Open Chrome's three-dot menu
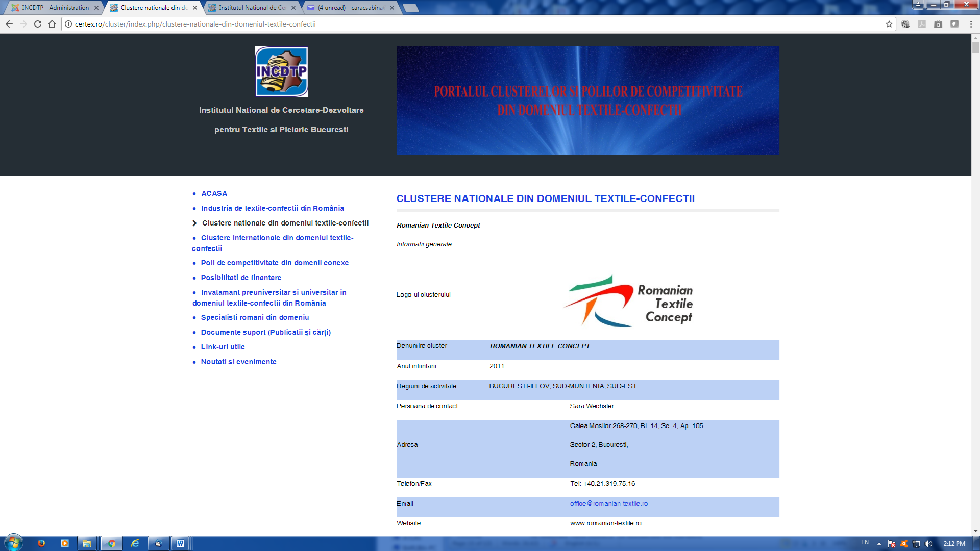The width and height of the screenshot is (980, 551). (971, 24)
